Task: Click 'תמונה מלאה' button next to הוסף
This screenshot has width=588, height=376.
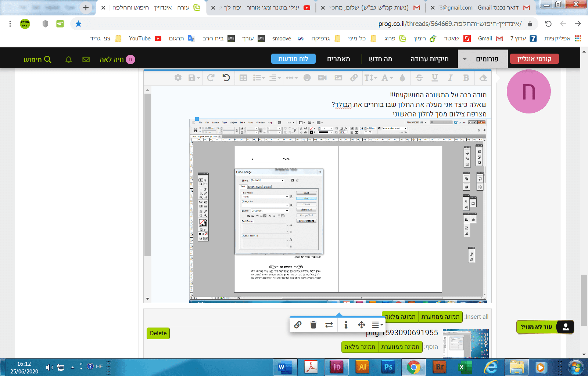Action: tap(360, 347)
